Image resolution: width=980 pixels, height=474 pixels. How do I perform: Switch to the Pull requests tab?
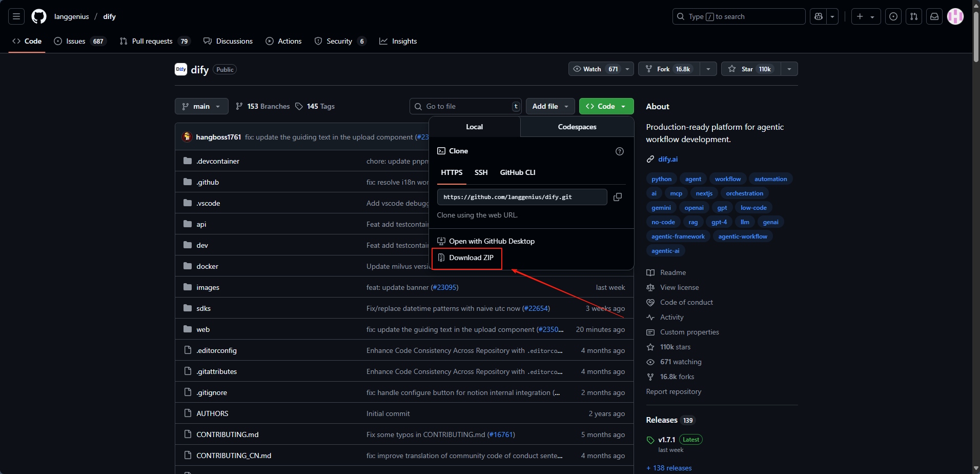[155, 41]
